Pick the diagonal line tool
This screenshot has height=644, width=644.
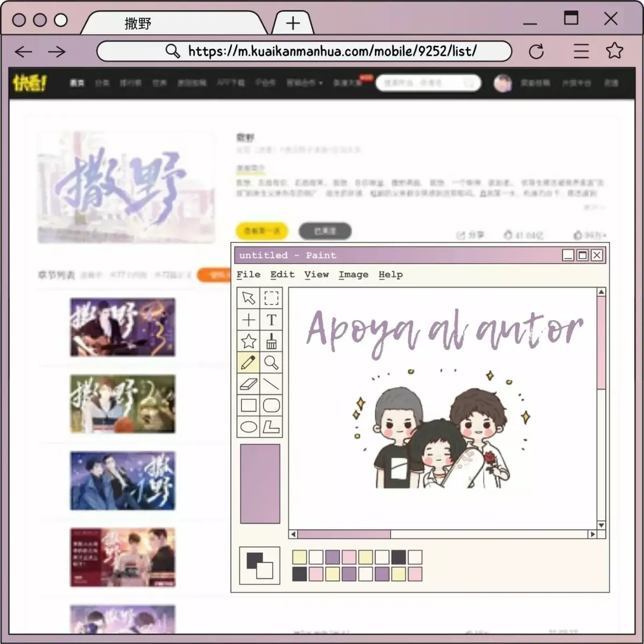(x=272, y=384)
